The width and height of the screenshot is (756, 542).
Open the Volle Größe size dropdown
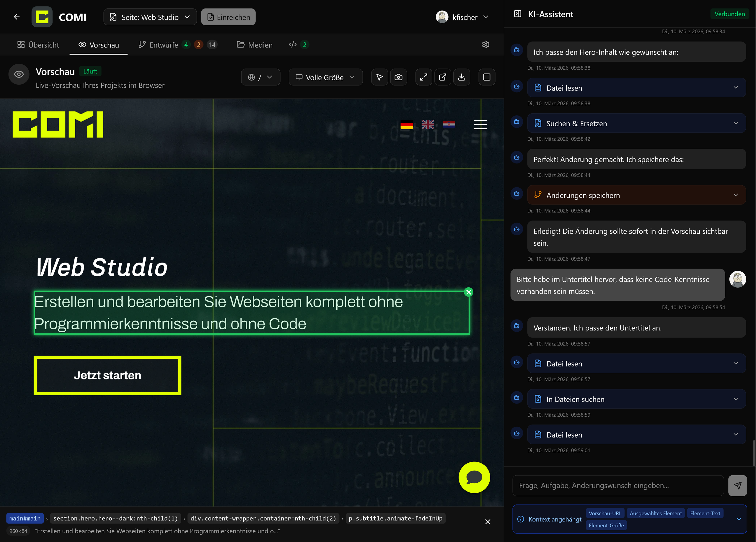click(x=326, y=77)
